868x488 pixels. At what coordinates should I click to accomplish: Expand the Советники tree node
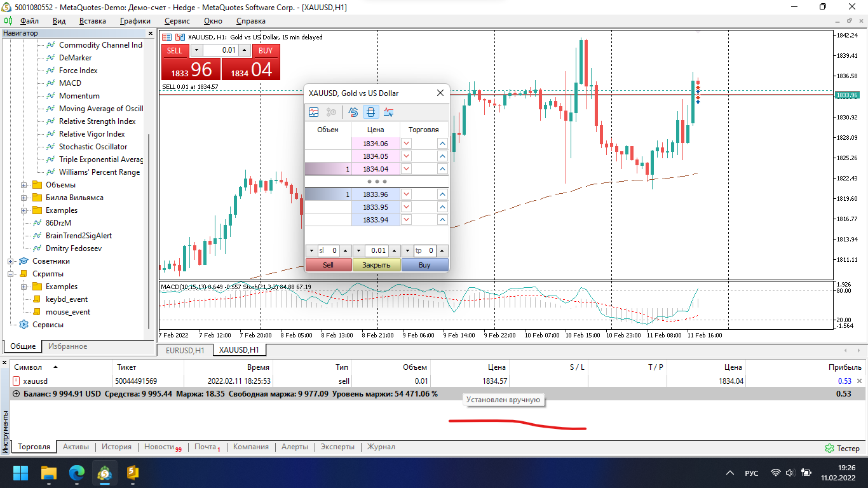(x=11, y=261)
